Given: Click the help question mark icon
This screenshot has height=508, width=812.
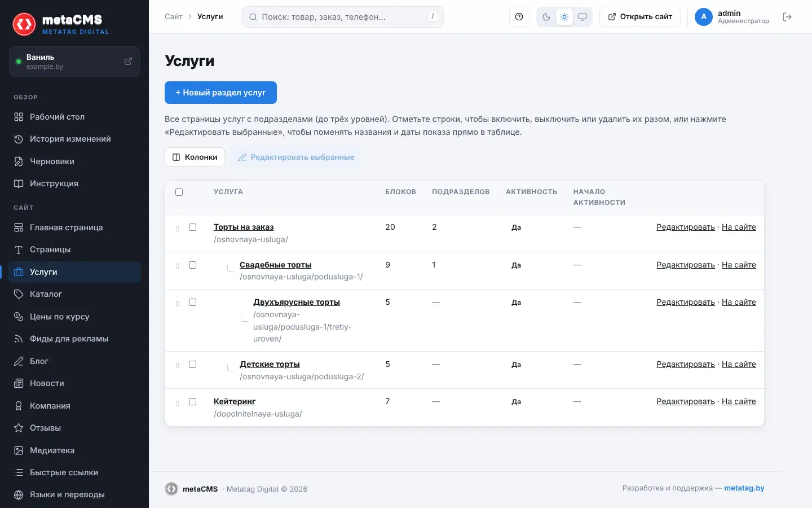Looking at the screenshot, I should [x=519, y=17].
